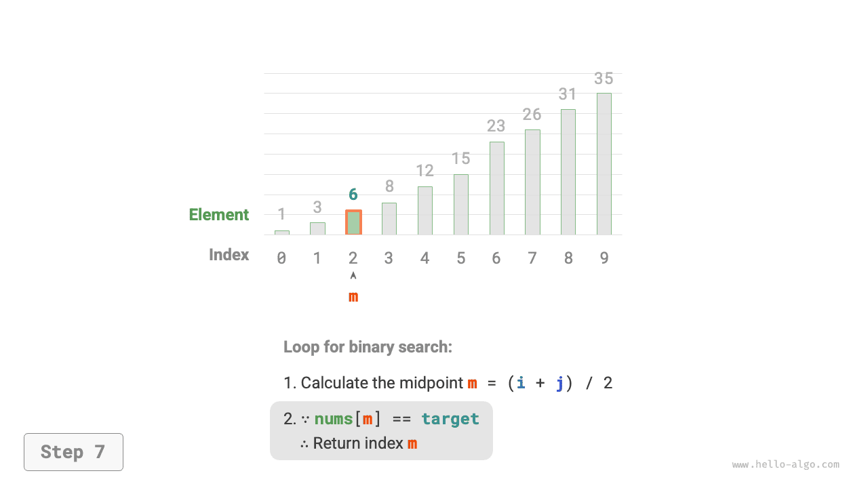Click the bar with value 12
Screen dimensions: 868x488
pos(425,211)
